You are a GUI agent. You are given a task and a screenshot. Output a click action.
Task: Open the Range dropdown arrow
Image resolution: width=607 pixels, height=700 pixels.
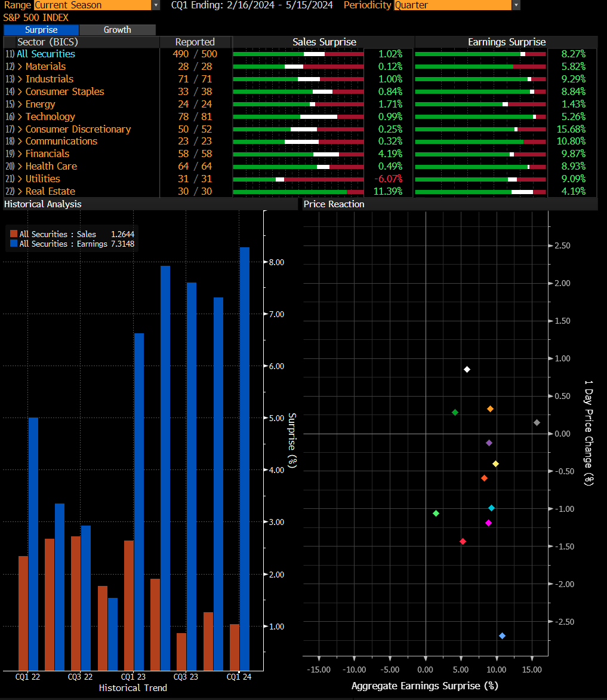(x=156, y=5)
